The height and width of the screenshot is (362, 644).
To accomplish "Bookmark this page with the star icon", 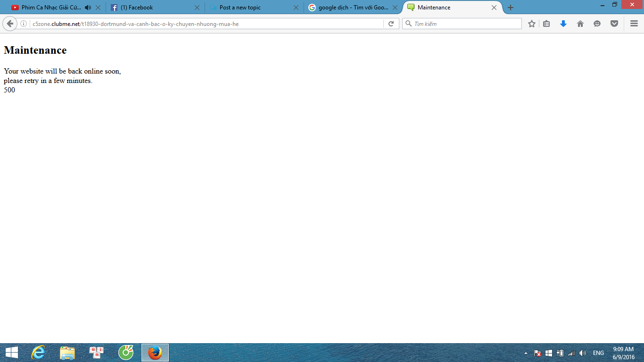I will pos(532,24).
